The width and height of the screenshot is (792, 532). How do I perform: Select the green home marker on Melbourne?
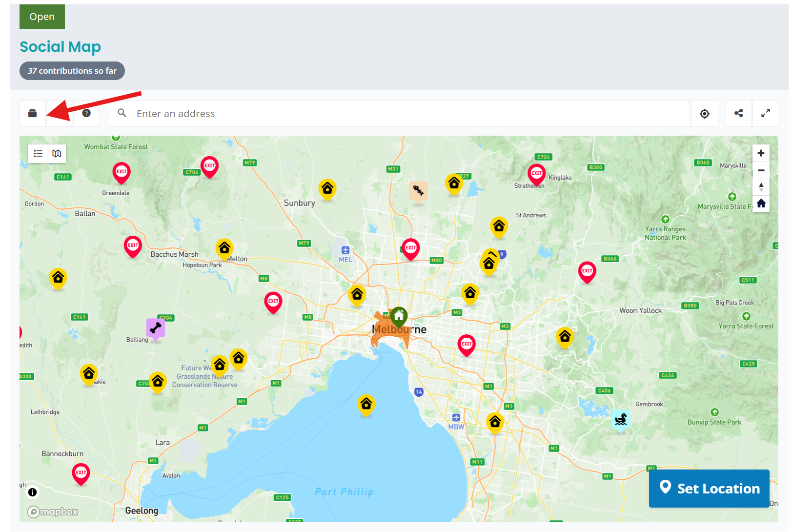(x=399, y=316)
